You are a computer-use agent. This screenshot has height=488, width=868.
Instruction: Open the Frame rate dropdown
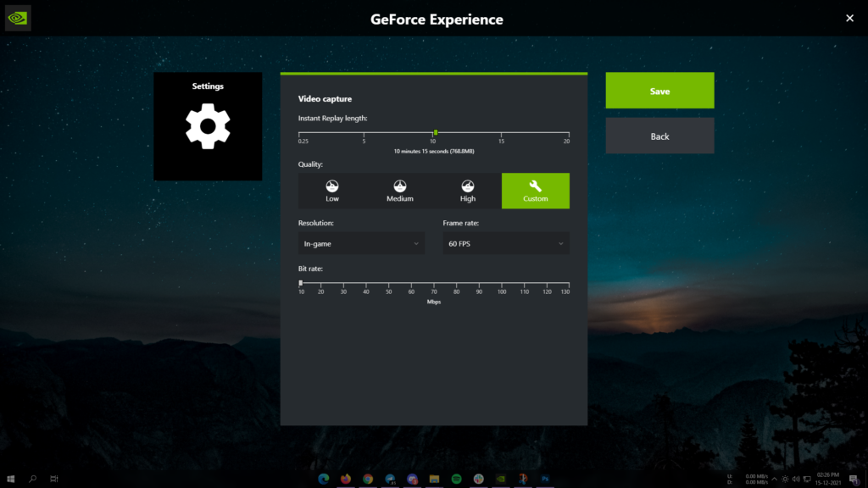506,243
